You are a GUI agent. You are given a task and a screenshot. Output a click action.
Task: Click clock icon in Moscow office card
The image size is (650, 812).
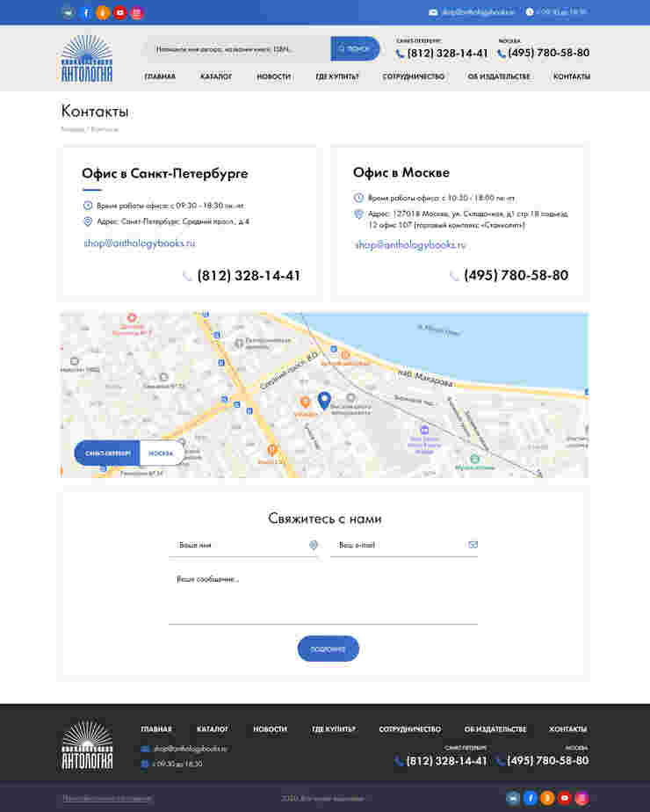pos(358,198)
